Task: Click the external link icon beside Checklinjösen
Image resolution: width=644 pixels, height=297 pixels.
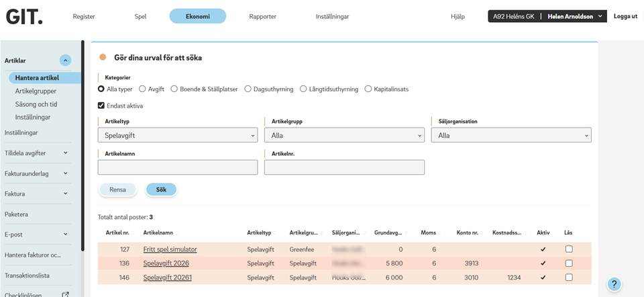Action: 65,295
